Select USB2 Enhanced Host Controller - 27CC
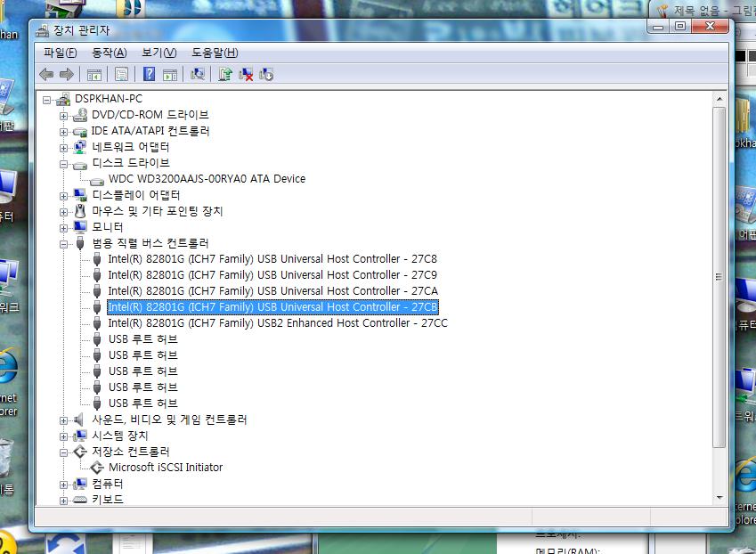 278,323
